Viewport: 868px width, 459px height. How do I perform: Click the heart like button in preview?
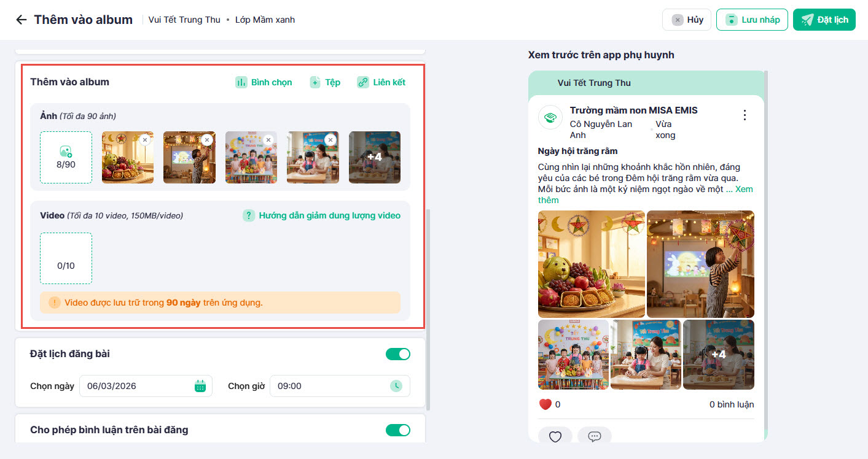click(555, 436)
